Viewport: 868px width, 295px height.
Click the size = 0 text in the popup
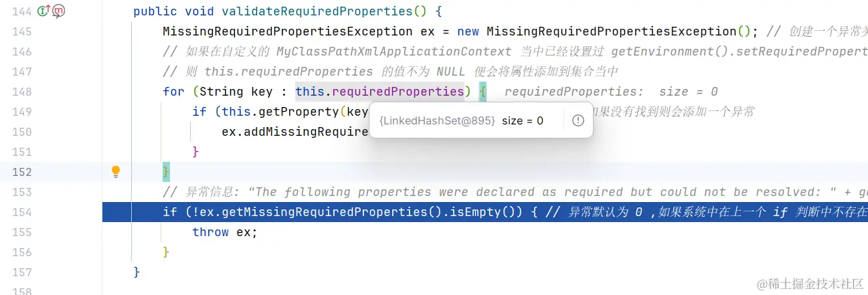pyautogui.click(x=523, y=120)
